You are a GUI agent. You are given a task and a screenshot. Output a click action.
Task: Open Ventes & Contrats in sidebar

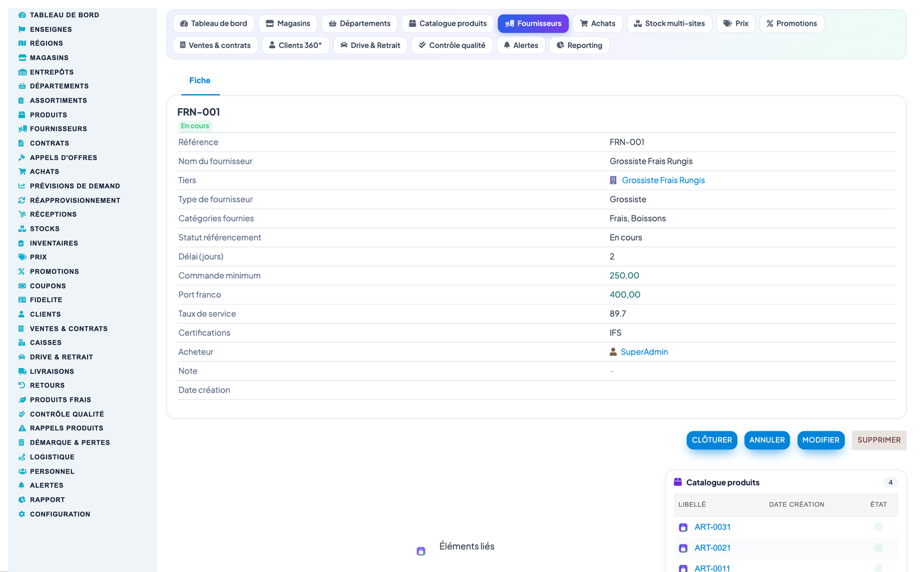[68, 329]
